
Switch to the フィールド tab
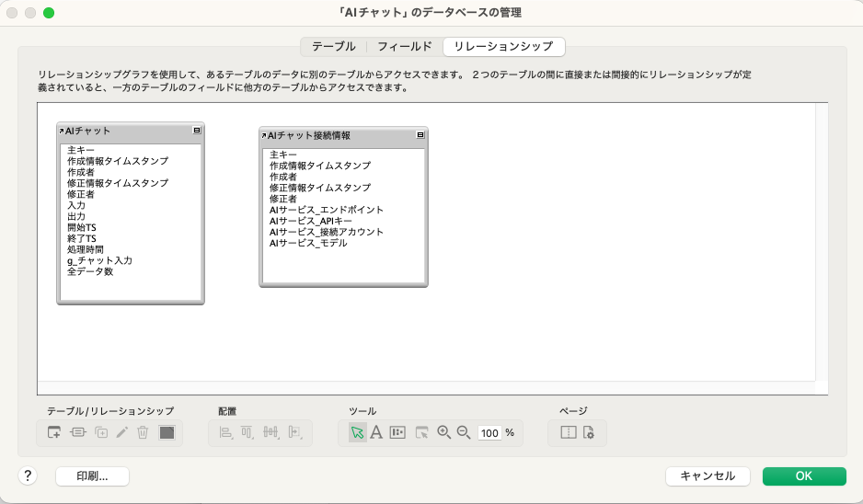click(x=405, y=47)
